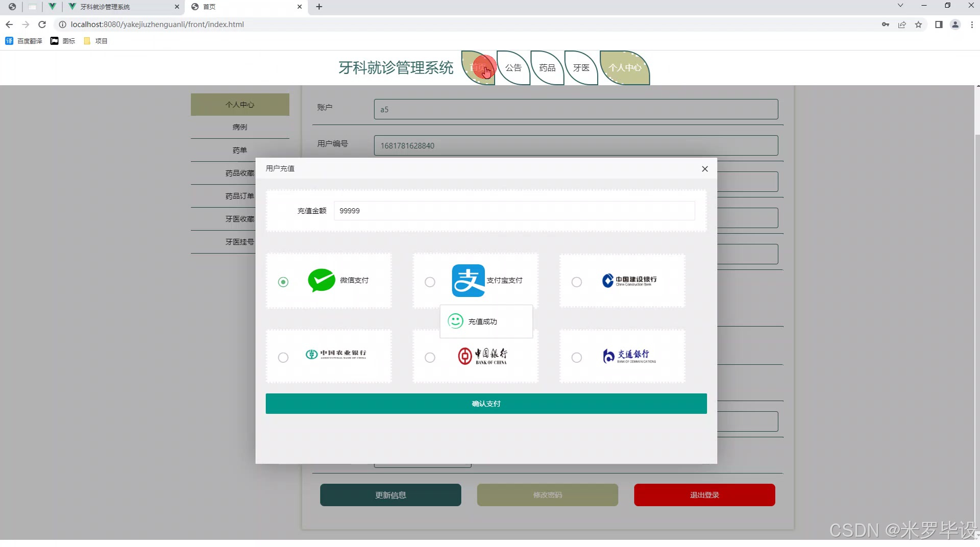Click the green WeChat Pay logo
980x547 pixels.
click(x=322, y=280)
